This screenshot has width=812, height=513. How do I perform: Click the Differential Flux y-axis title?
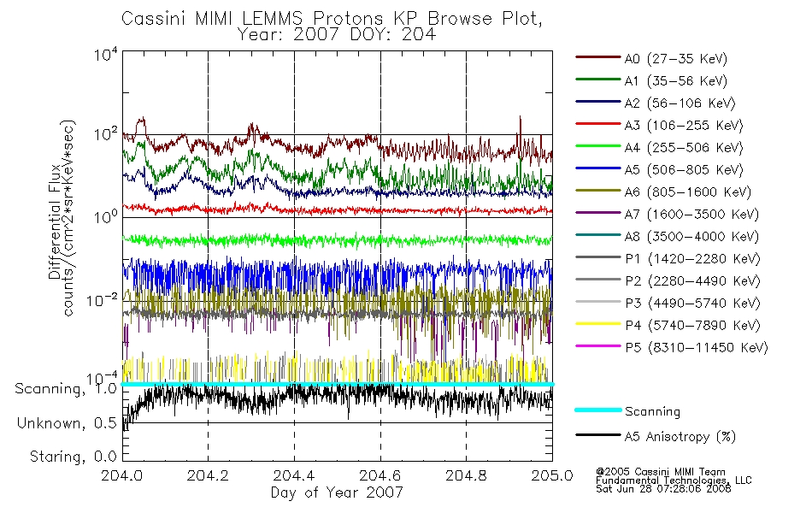point(55,221)
